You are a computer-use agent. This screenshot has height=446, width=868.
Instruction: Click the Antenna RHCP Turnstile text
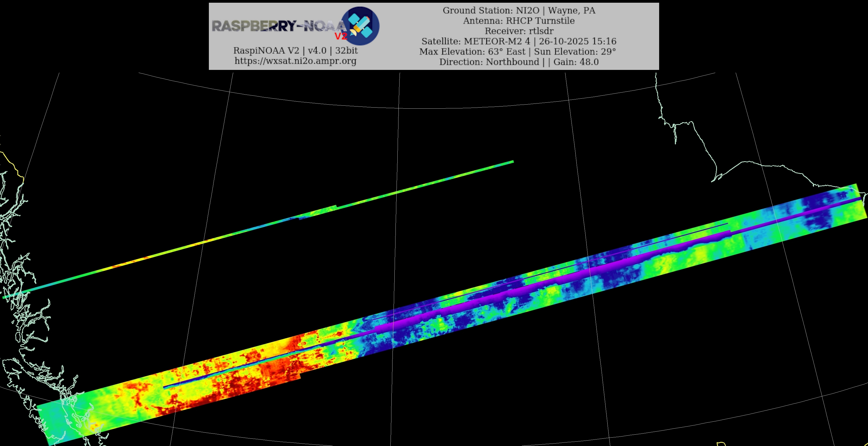[x=519, y=21]
